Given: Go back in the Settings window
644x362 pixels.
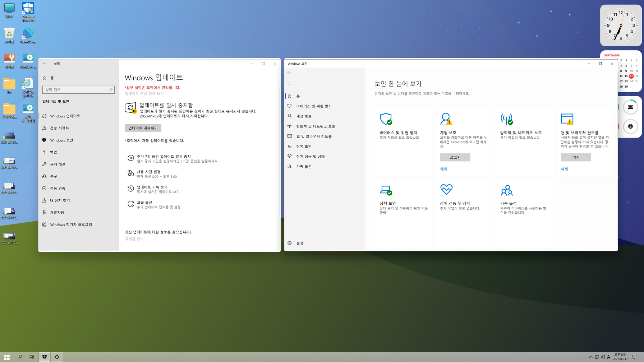Looking at the screenshot, I should [x=45, y=64].
